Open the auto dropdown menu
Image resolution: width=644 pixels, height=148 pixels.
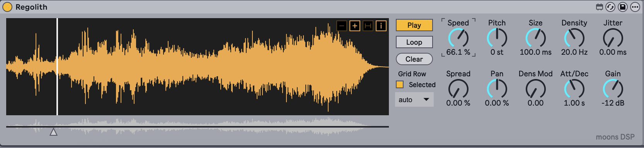(x=414, y=99)
